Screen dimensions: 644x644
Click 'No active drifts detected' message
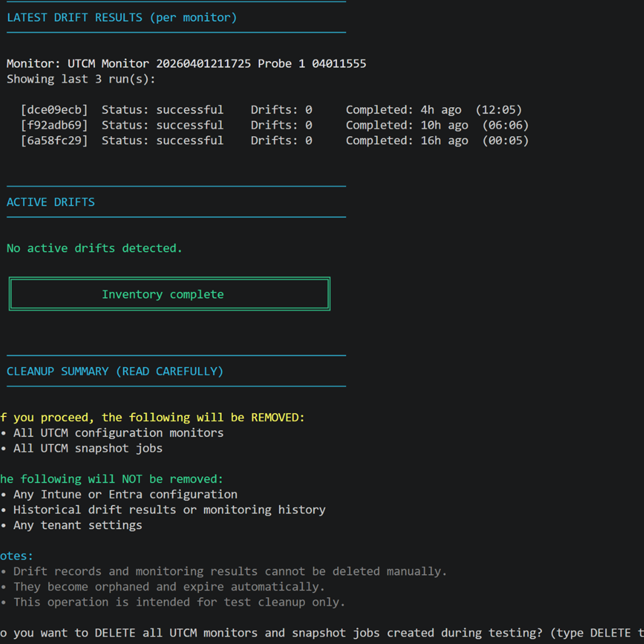(x=94, y=248)
